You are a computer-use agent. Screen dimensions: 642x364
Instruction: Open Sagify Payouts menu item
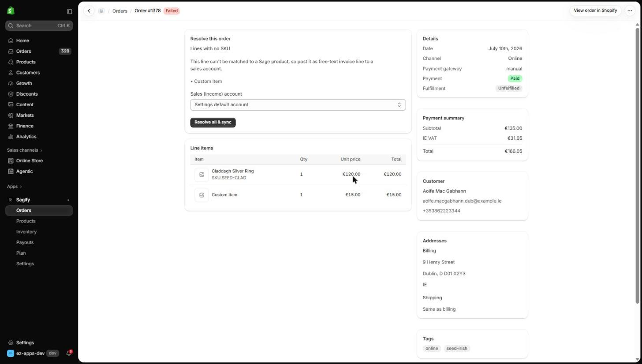tap(25, 242)
